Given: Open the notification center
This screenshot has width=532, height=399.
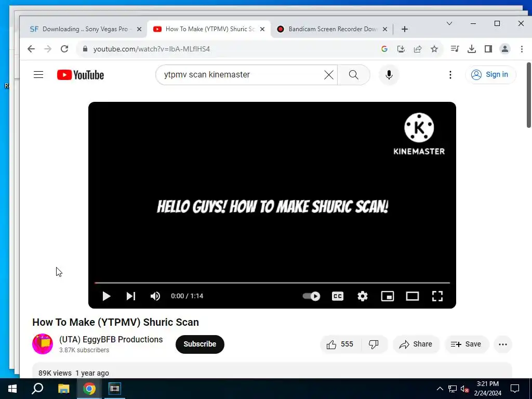Looking at the screenshot, I should pos(515,389).
